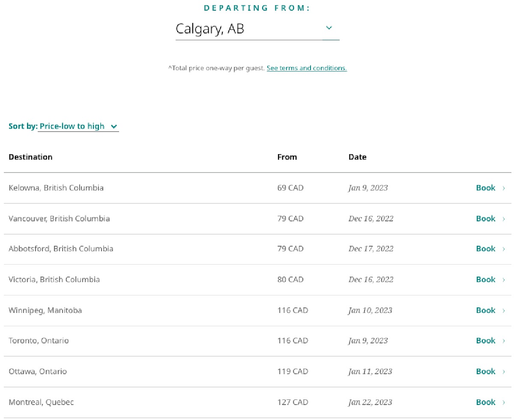Open the See terms and conditions link

point(307,68)
